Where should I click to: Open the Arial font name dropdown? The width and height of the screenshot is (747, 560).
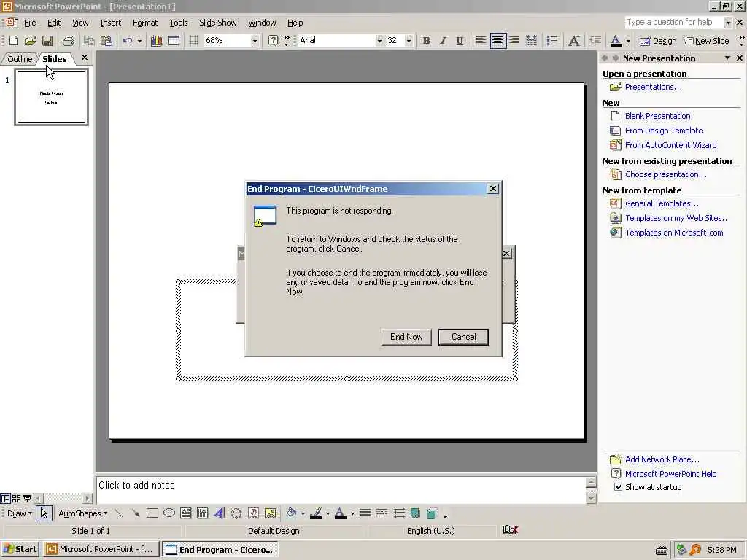[x=379, y=41]
